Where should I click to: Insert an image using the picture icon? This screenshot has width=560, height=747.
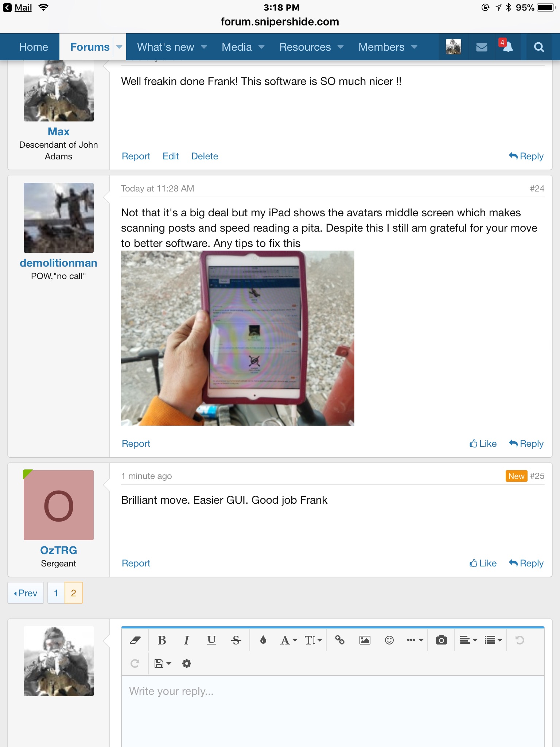(x=365, y=640)
